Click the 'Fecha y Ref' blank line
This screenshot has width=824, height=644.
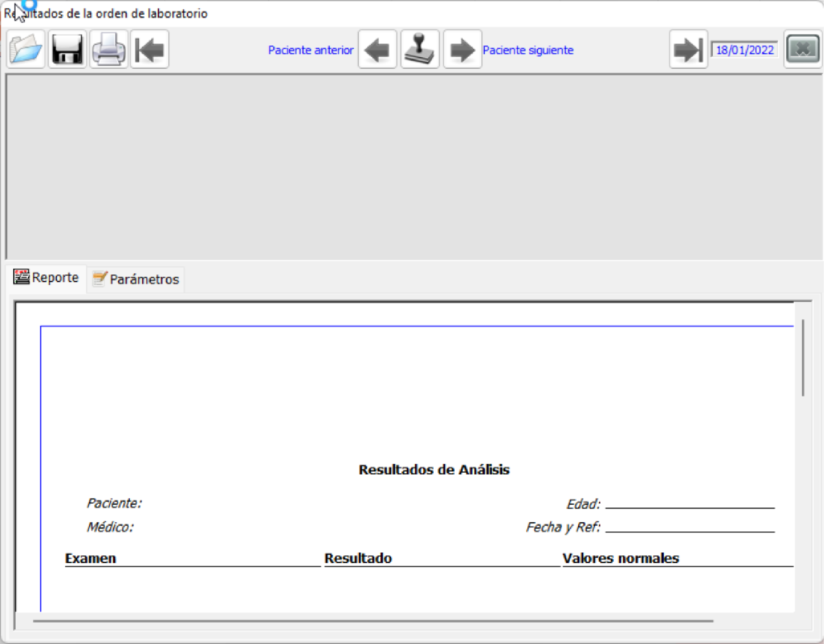pos(689,527)
